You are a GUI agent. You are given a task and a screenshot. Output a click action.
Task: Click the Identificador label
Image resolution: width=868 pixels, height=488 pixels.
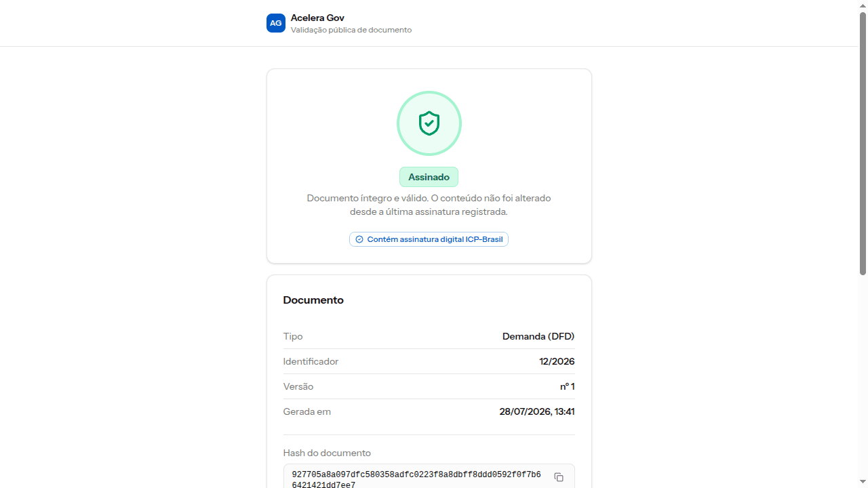pyautogui.click(x=311, y=361)
